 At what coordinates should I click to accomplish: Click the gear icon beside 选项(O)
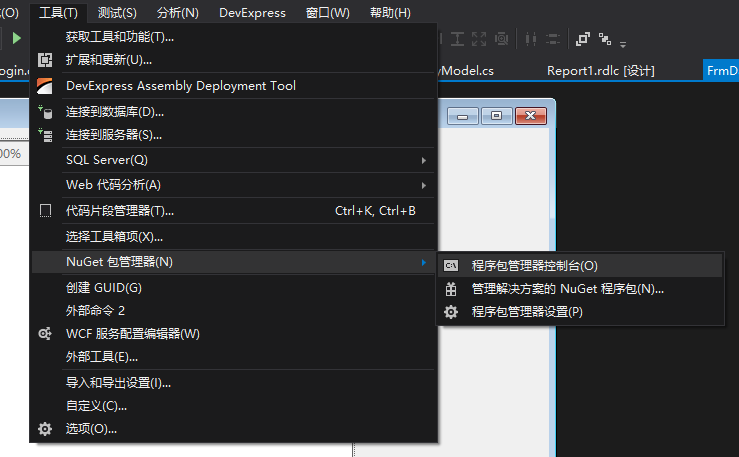tap(45, 429)
